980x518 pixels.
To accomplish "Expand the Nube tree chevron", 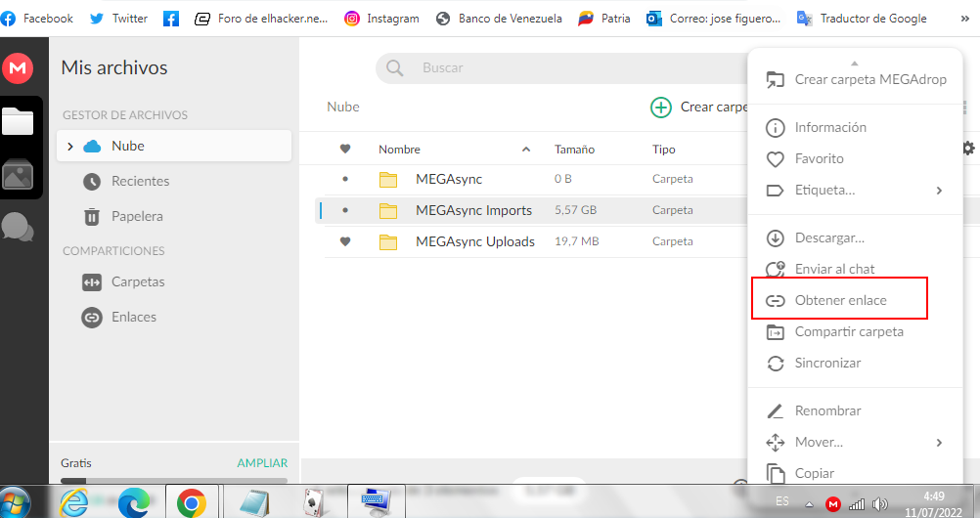I will point(70,147).
